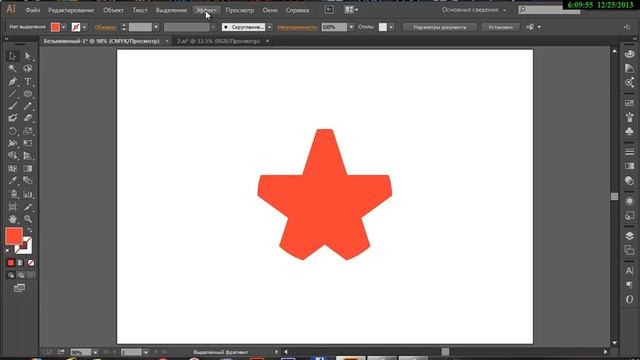Select the Direct Selection (white arrow) tool
This screenshot has height=360, width=640.
coord(27,56)
